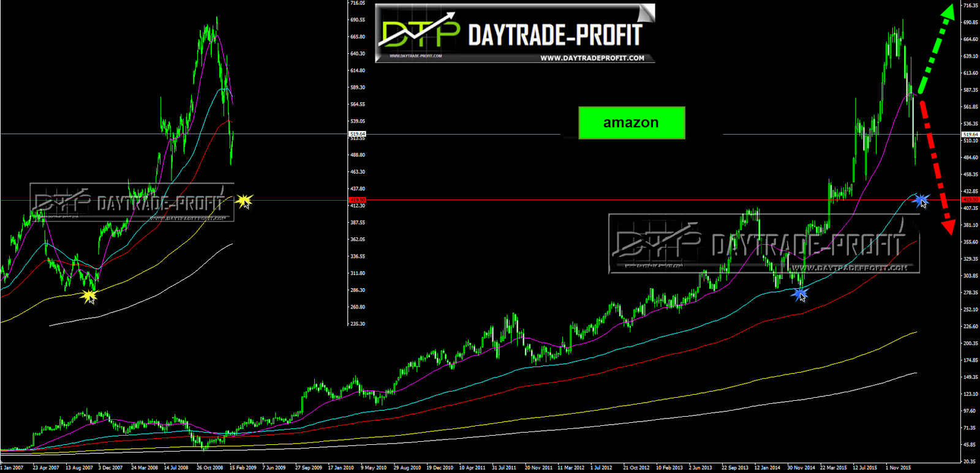This screenshot has width=980, height=473.
Task: Click the 12 Jul 2015 date label
Action: [865, 468]
